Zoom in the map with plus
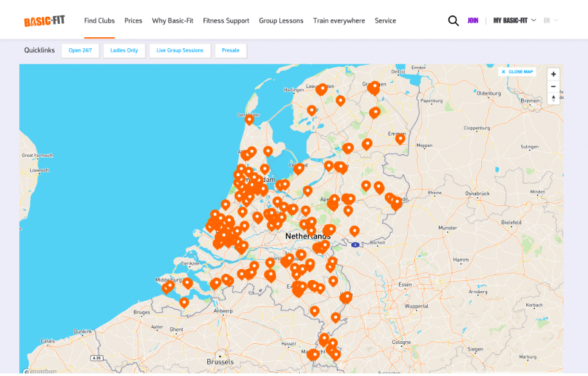The height and width of the screenshot is (376, 588). pyautogui.click(x=553, y=74)
